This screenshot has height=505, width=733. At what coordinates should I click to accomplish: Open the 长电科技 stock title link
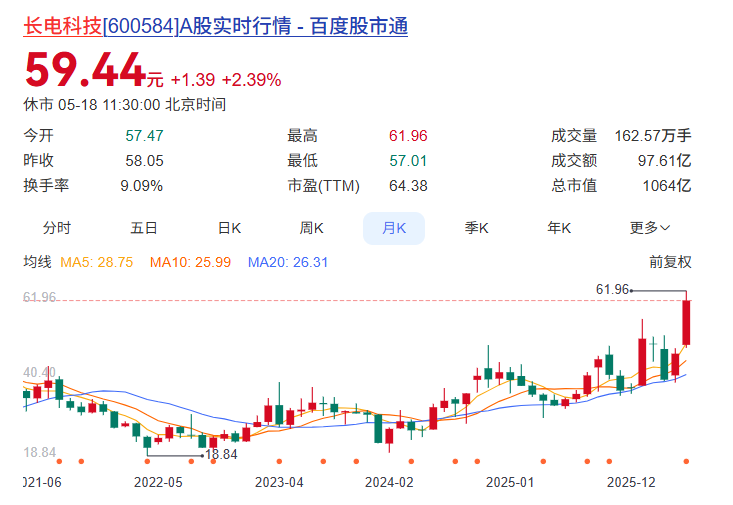tap(216, 26)
